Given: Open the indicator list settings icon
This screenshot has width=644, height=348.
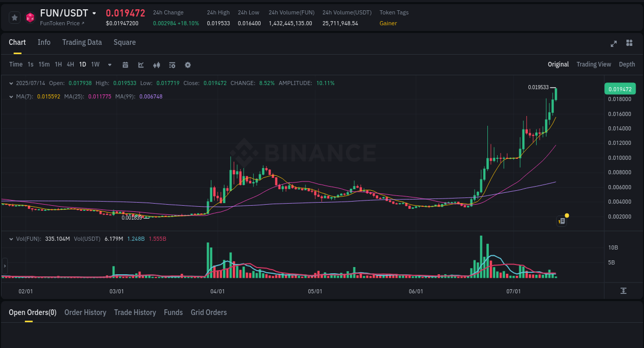Looking at the screenshot, I should (172, 64).
